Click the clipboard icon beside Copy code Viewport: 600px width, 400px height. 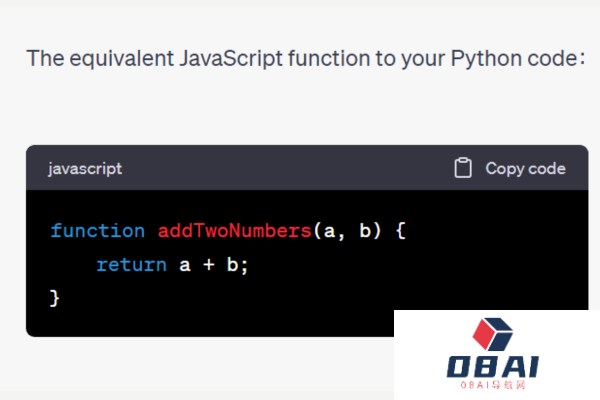[x=463, y=168]
